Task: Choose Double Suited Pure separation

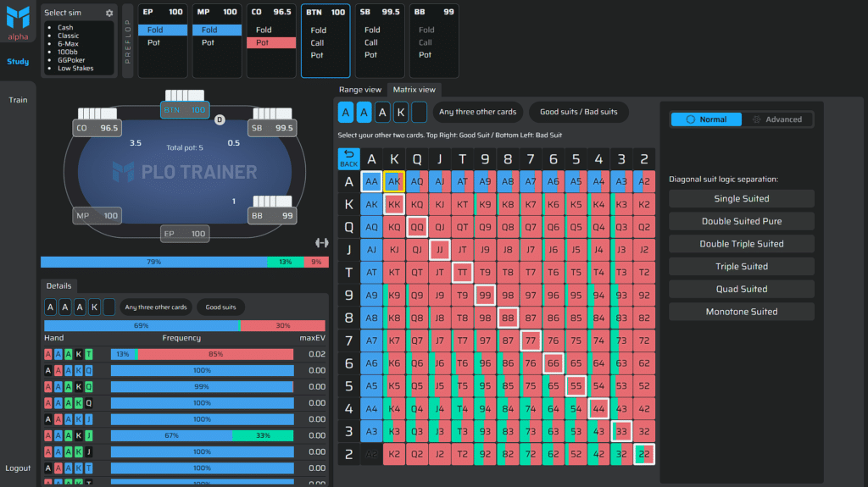Action: 741,221
